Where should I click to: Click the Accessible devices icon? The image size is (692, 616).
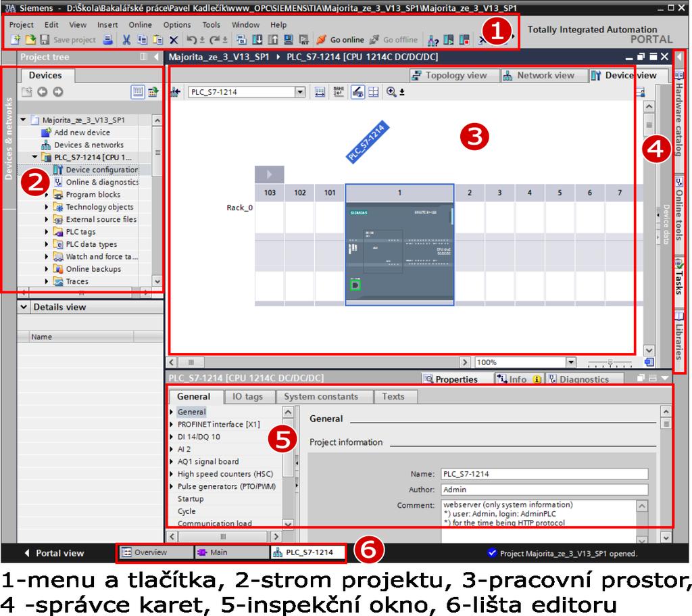[433, 40]
